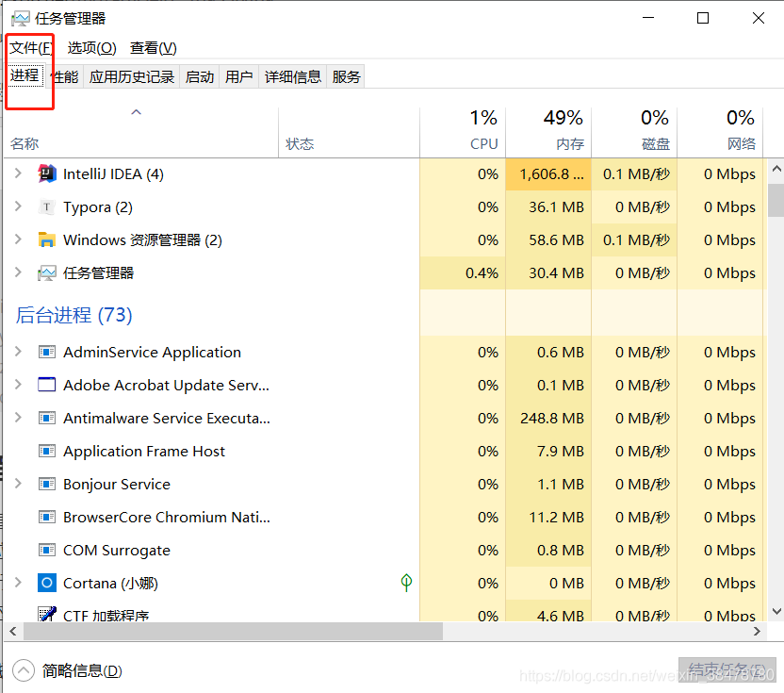Switch to the 用户 tab
Viewport: 784px width, 693px height.
(239, 76)
